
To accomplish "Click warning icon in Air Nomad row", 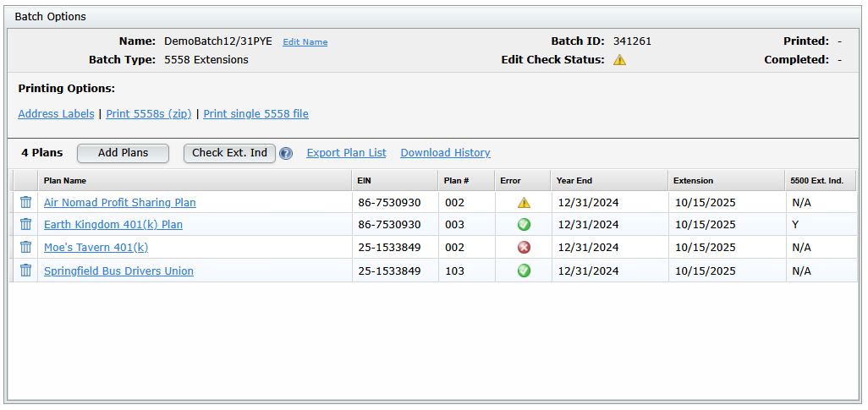I will (x=524, y=203).
